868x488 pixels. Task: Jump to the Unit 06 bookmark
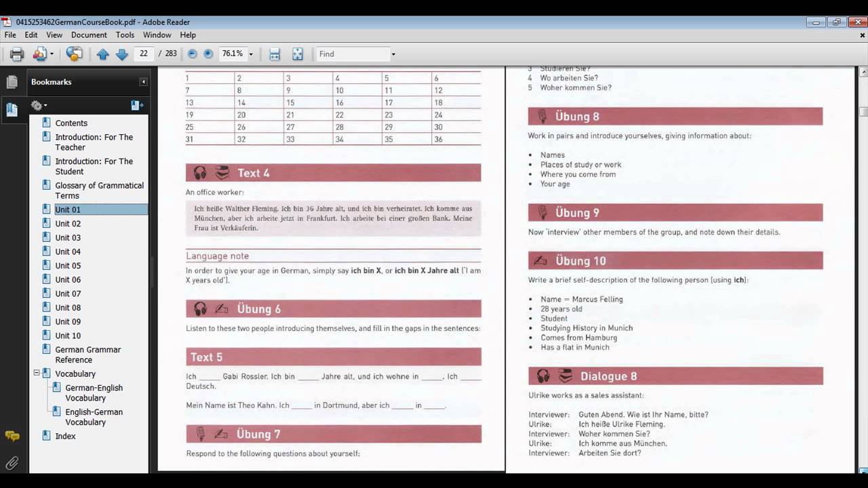68,280
